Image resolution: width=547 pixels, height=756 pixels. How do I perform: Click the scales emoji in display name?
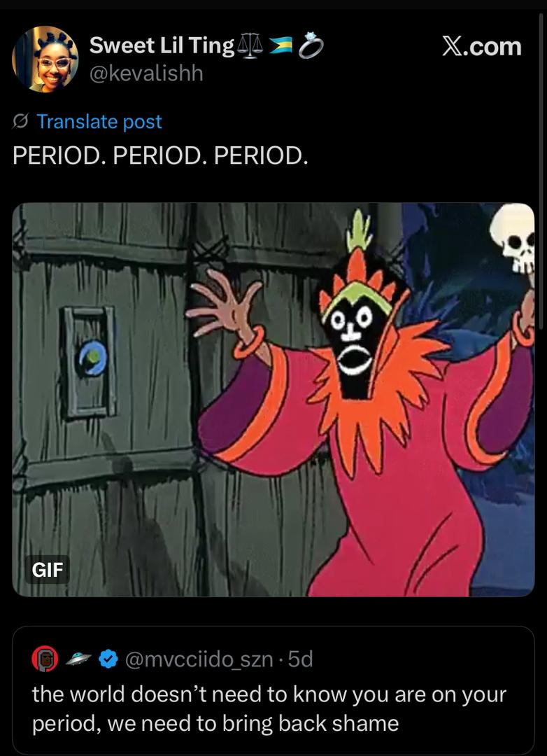250,45
